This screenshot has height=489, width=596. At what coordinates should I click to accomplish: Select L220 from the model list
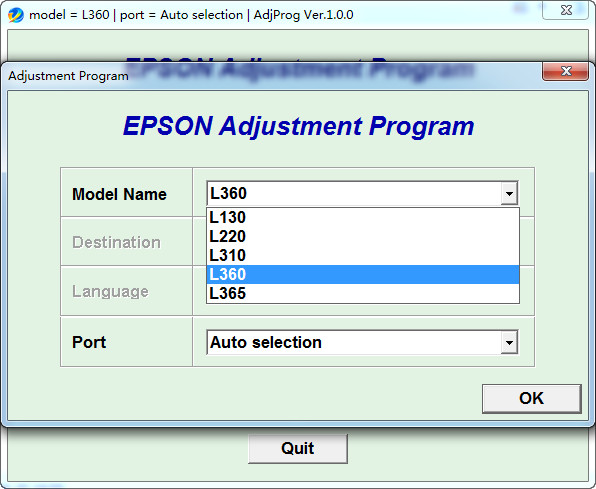coord(363,237)
